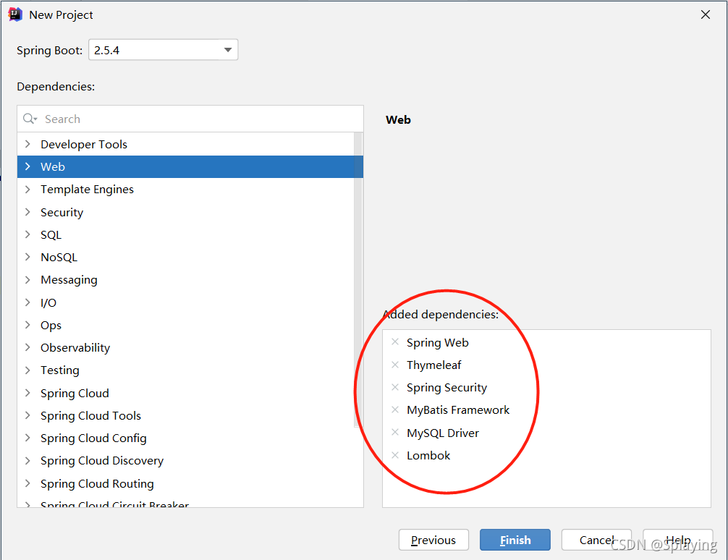The width and height of the screenshot is (728, 560).
Task: Expand the Observability category
Action: point(27,348)
